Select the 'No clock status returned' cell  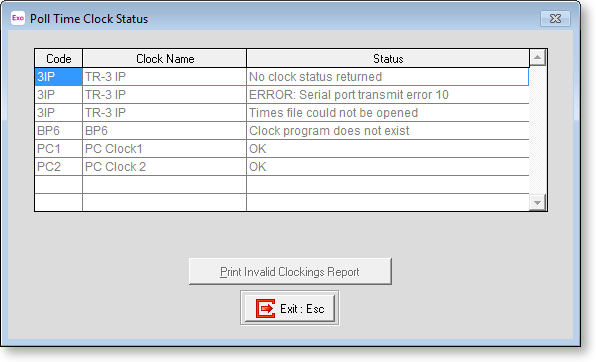(388, 77)
